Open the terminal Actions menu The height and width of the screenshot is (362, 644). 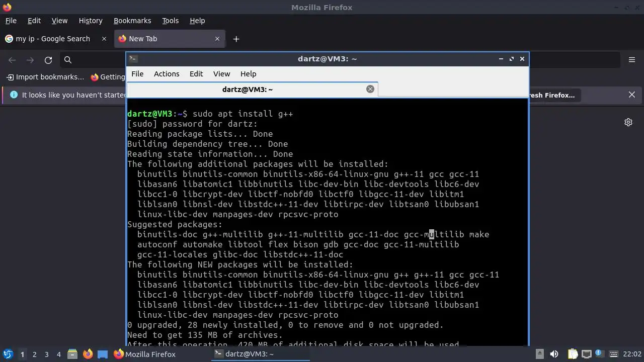(167, 73)
